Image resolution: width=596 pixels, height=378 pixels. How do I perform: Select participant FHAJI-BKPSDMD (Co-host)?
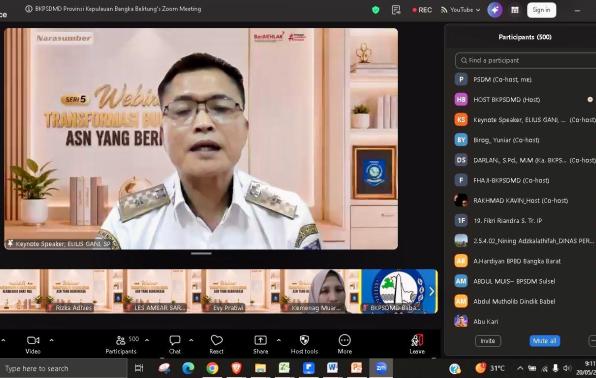point(525,180)
